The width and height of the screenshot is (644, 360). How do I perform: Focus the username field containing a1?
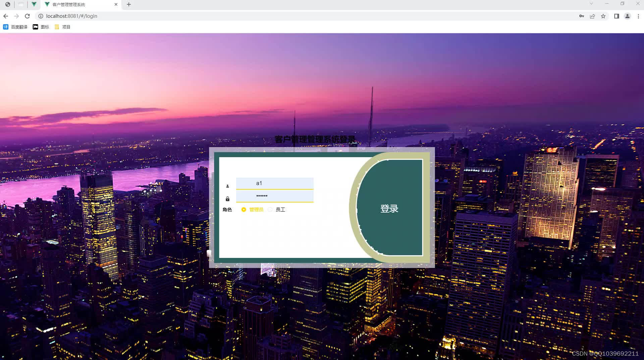[275, 183]
